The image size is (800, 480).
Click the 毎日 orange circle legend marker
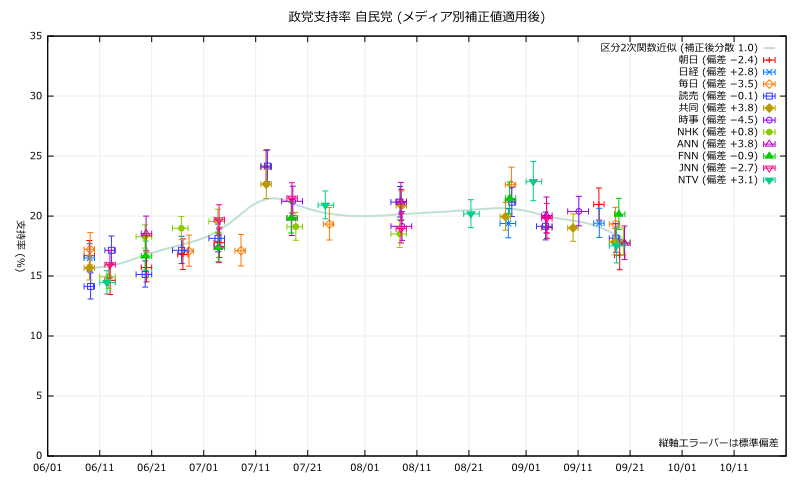pos(770,84)
